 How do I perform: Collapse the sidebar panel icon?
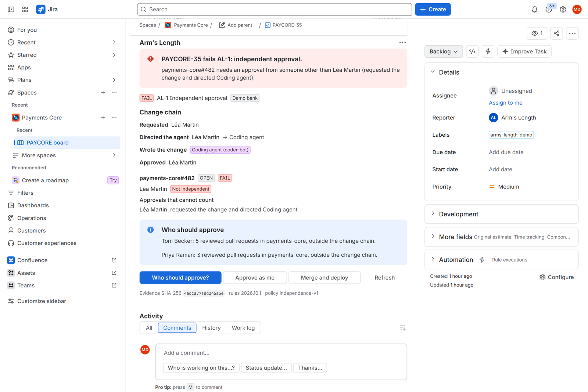click(x=11, y=9)
